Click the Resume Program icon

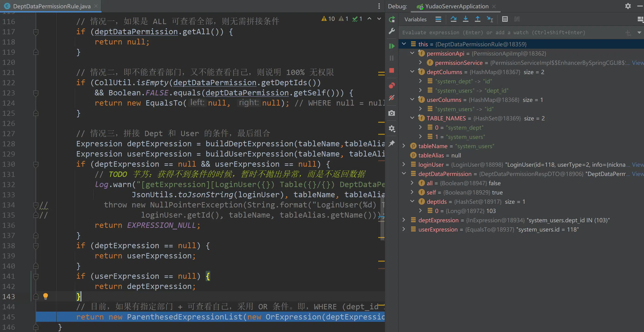pyautogui.click(x=392, y=46)
